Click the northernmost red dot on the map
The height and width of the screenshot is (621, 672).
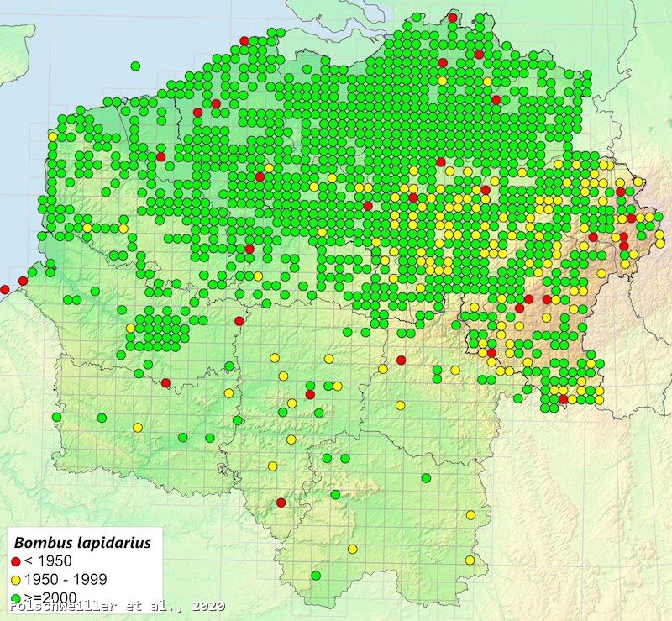pos(453,18)
